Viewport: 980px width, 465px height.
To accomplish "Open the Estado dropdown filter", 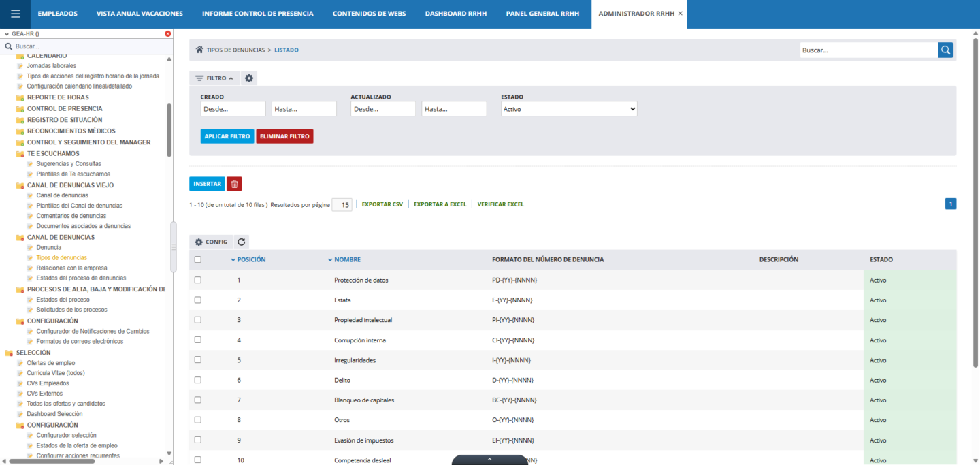I will coord(569,109).
